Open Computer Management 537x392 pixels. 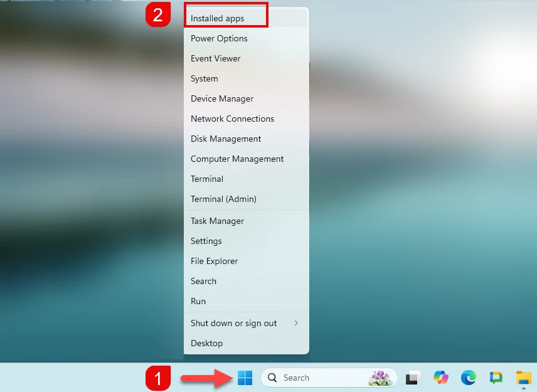(247, 159)
